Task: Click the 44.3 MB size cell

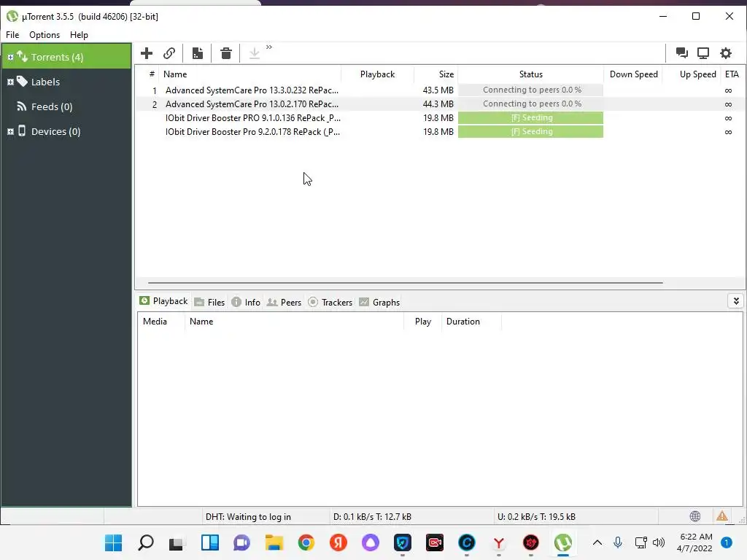Action: pos(438,104)
